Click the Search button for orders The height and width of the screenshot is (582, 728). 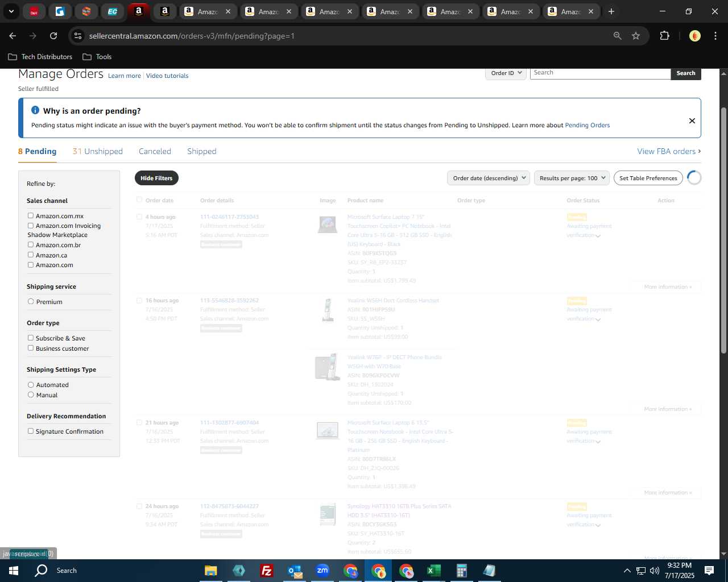(686, 73)
